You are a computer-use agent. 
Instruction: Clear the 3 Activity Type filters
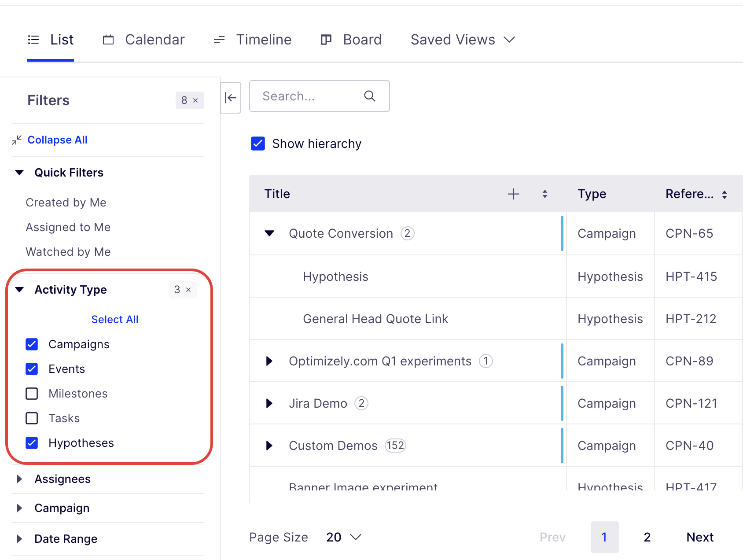pyautogui.click(x=183, y=290)
